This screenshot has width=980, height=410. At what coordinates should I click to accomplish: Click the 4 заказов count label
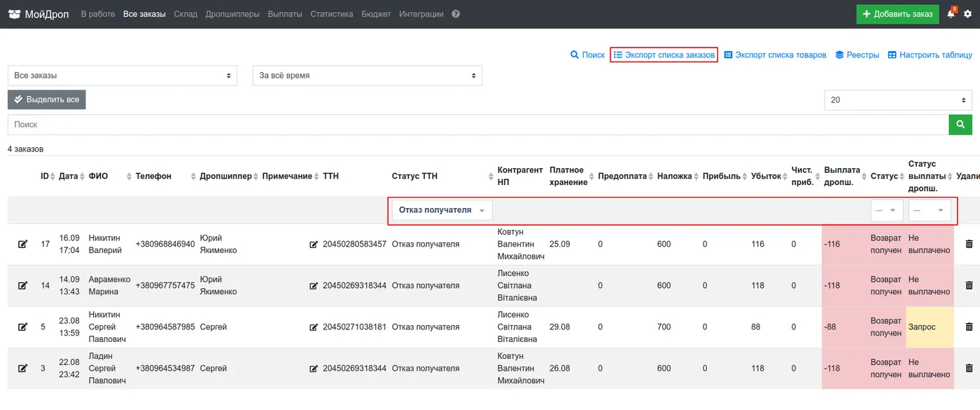(25, 149)
